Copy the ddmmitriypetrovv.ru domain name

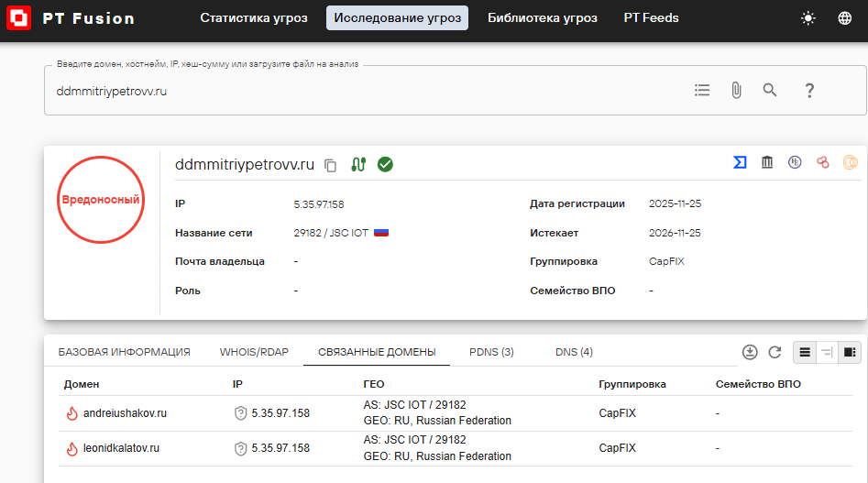pyautogui.click(x=331, y=165)
